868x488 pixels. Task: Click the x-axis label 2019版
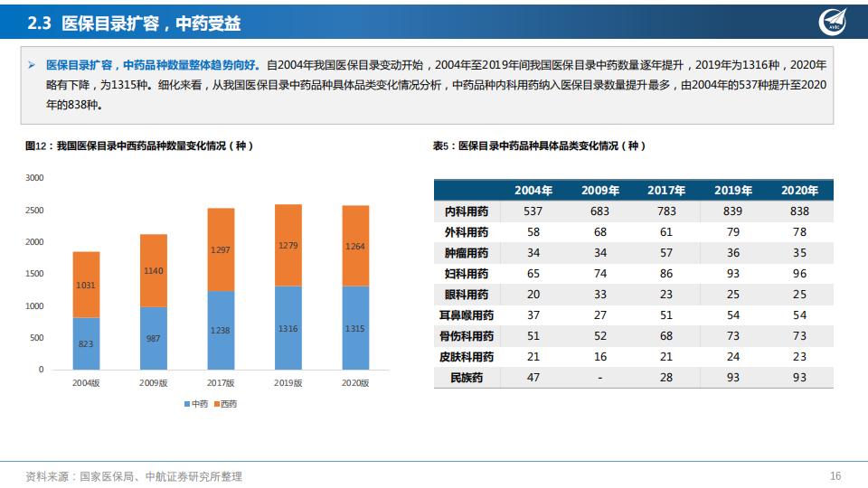288,383
